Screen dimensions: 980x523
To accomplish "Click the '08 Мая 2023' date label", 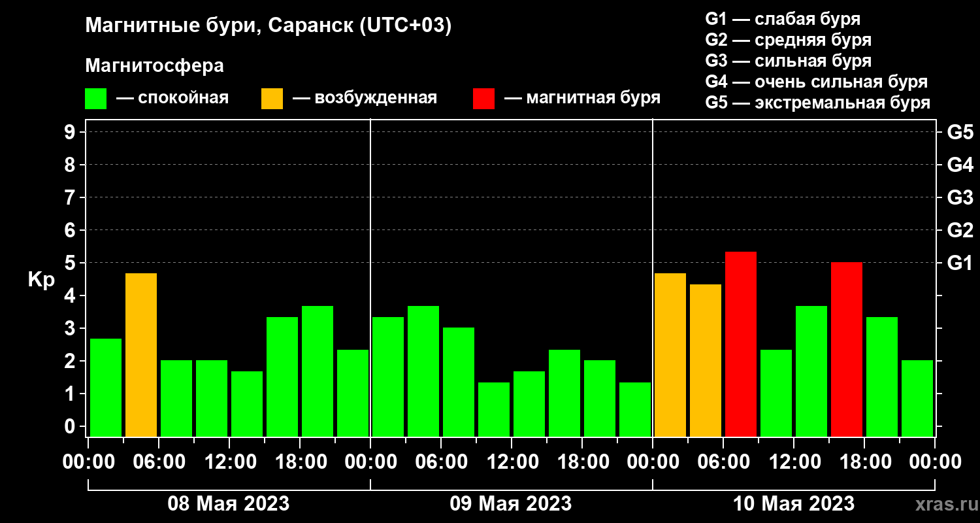I will point(229,504).
